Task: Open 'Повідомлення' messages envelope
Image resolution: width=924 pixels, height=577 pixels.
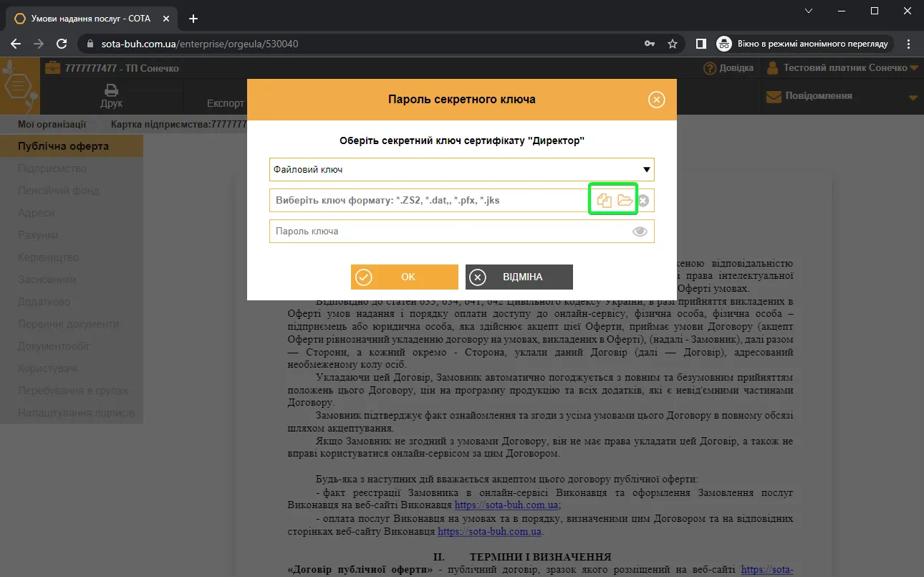Action: click(773, 96)
